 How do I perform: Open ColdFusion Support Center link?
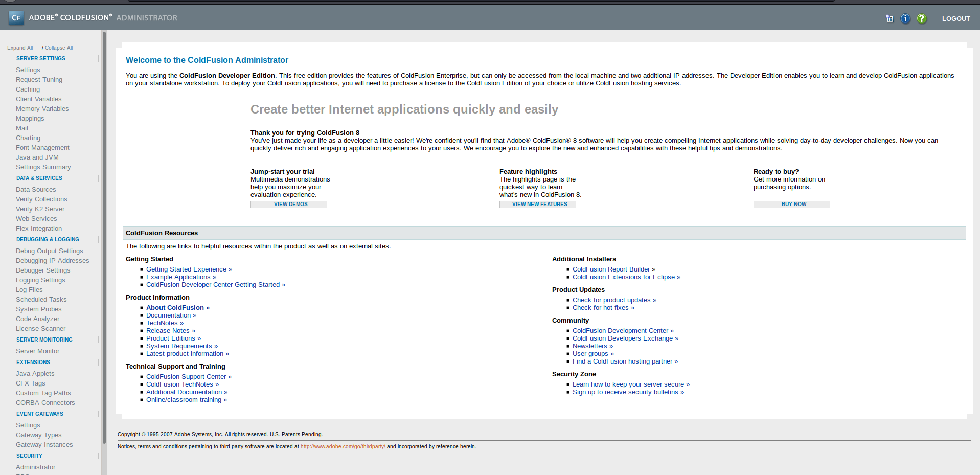(x=189, y=377)
